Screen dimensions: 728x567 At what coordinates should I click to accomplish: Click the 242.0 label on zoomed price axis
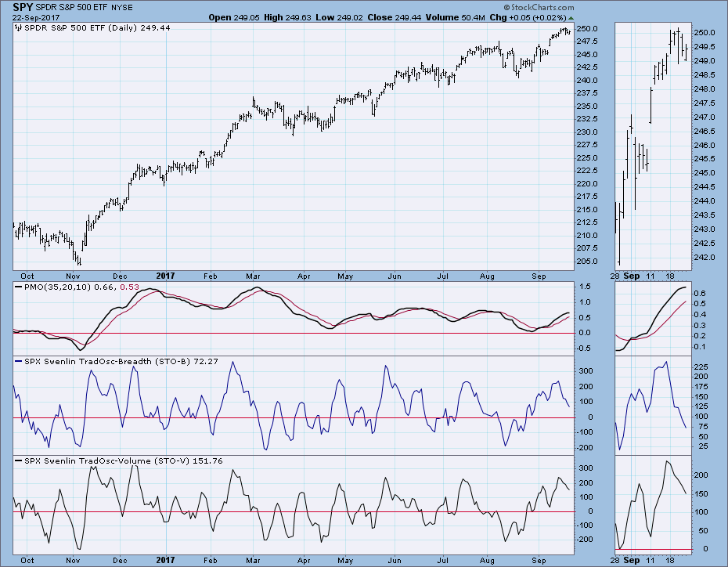[x=705, y=257]
